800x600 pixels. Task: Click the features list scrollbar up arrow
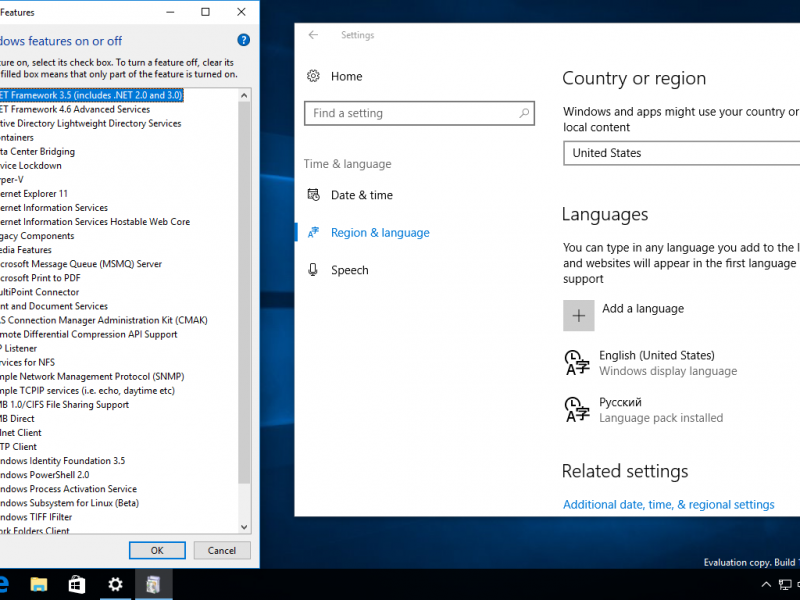pyautogui.click(x=244, y=95)
